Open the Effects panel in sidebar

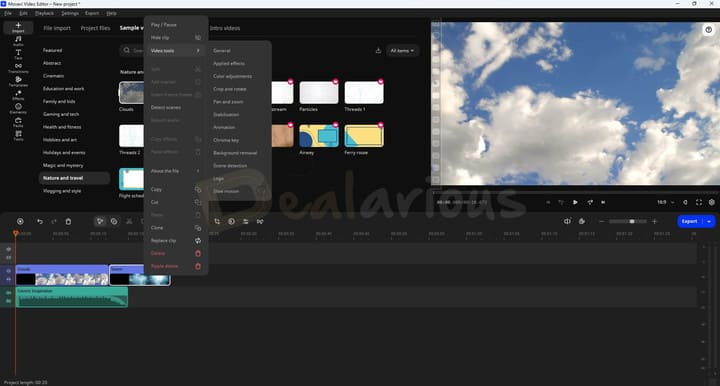pyautogui.click(x=18, y=95)
